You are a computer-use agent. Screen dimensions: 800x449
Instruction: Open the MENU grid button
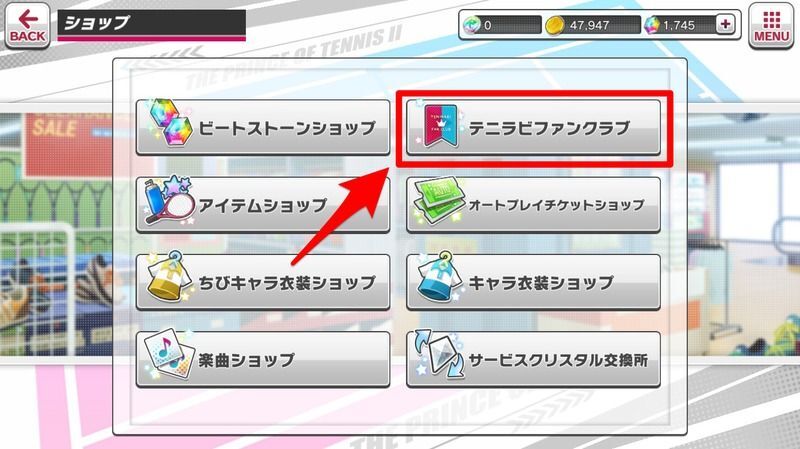point(771,26)
